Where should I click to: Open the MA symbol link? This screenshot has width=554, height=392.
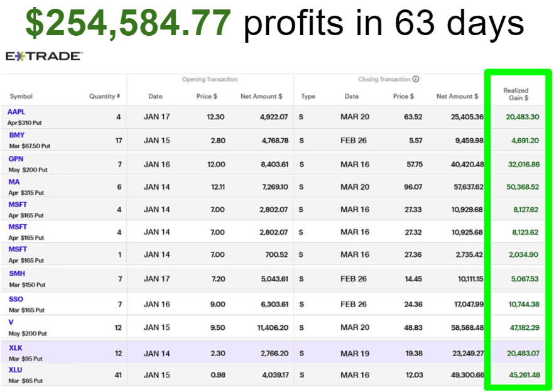[x=13, y=182]
